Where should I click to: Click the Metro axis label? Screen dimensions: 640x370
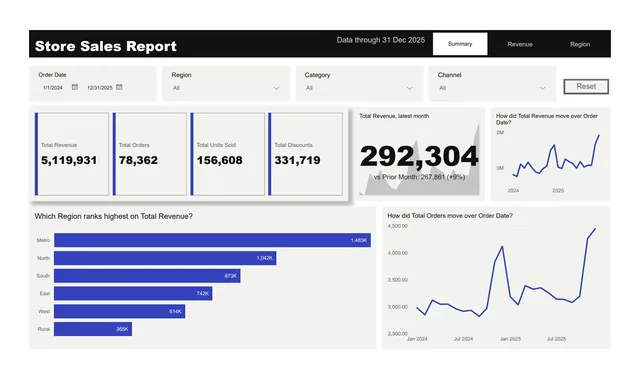tap(43, 240)
